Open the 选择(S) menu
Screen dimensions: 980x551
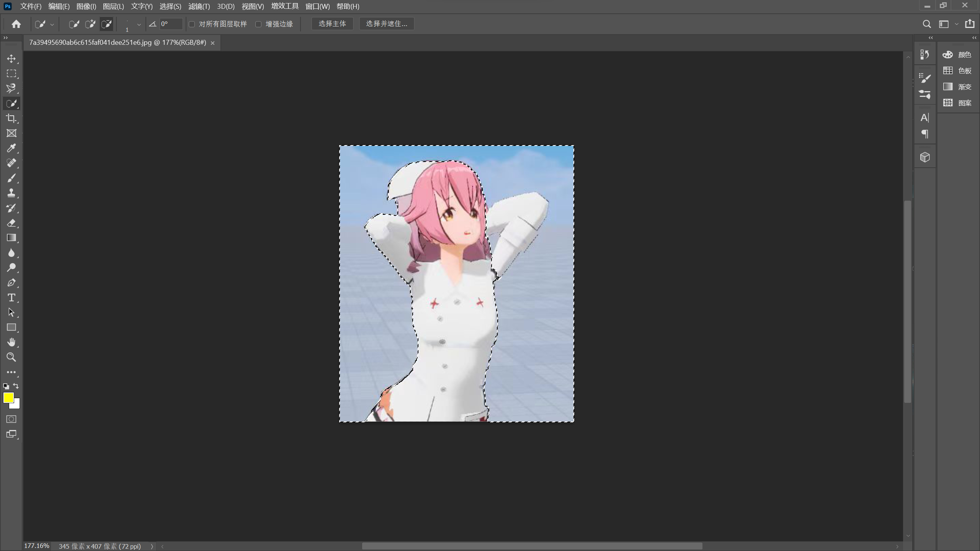pos(170,7)
